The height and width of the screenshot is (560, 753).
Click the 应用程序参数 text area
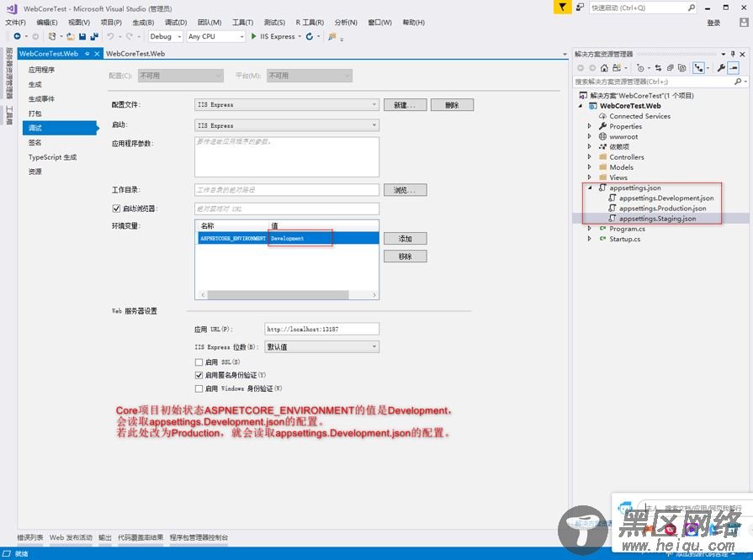coord(287,157)
